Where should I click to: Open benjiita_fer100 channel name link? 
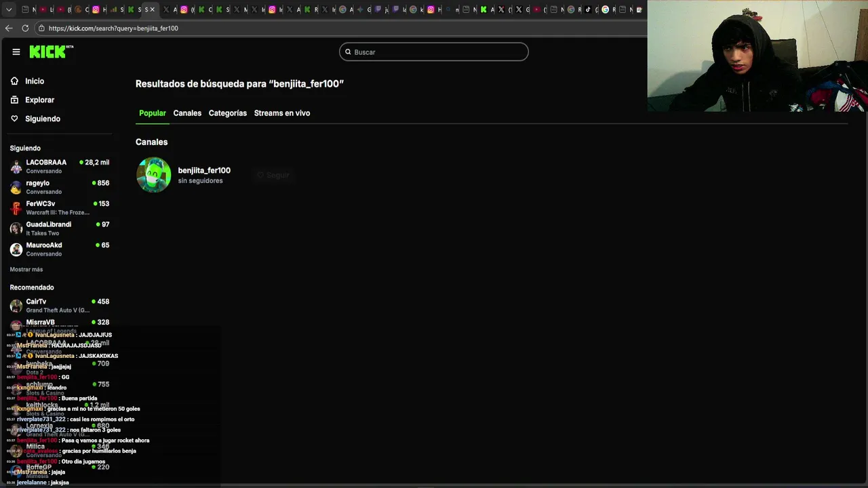(x=204, y=170)
